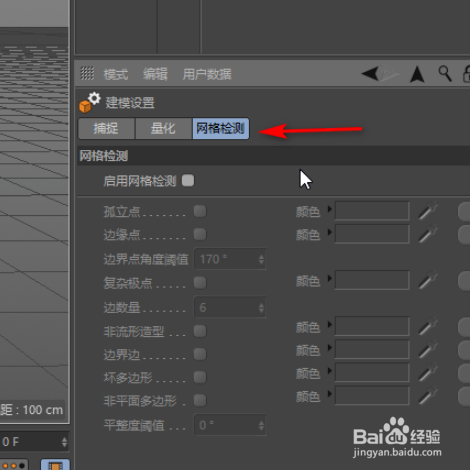Expand the 颜色 triangle in 孤立点 row
This screenshot has width=470, height=470.
329,209
